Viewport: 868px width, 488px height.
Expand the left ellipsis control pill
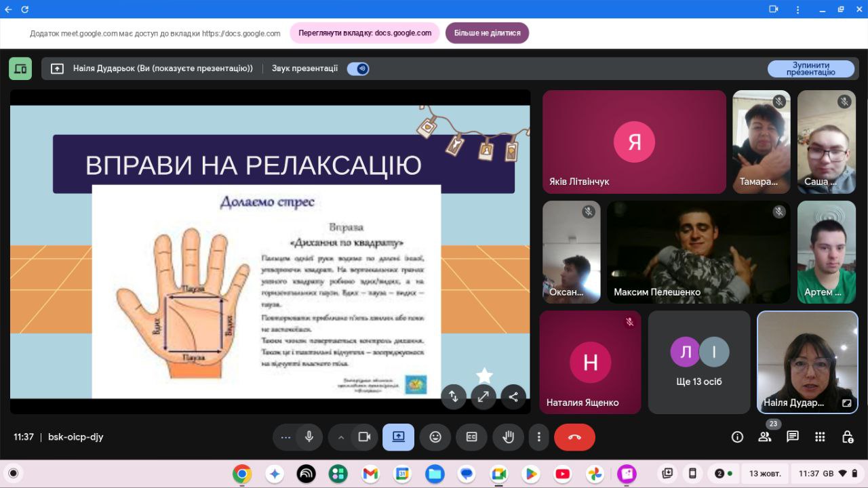click(x=285, y=437)
